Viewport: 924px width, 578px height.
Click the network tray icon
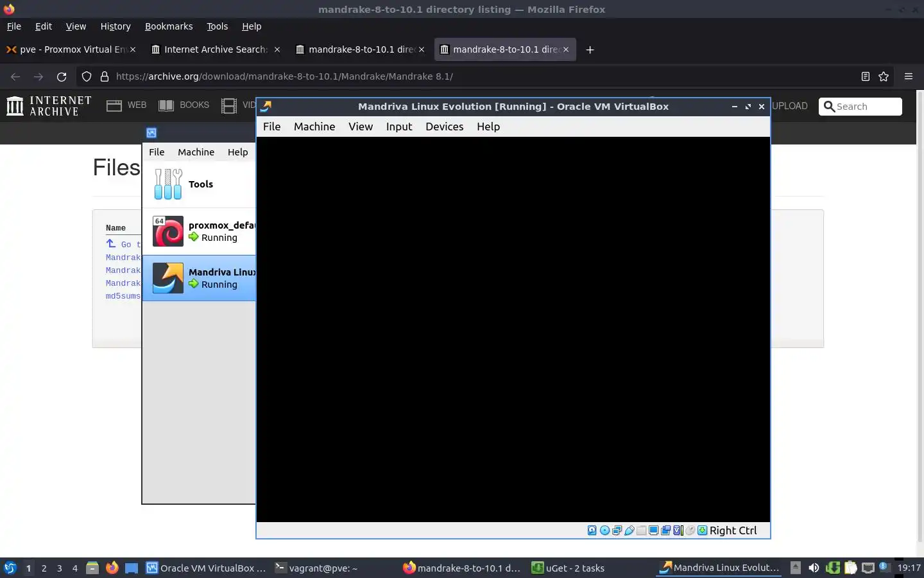(868, 568)
